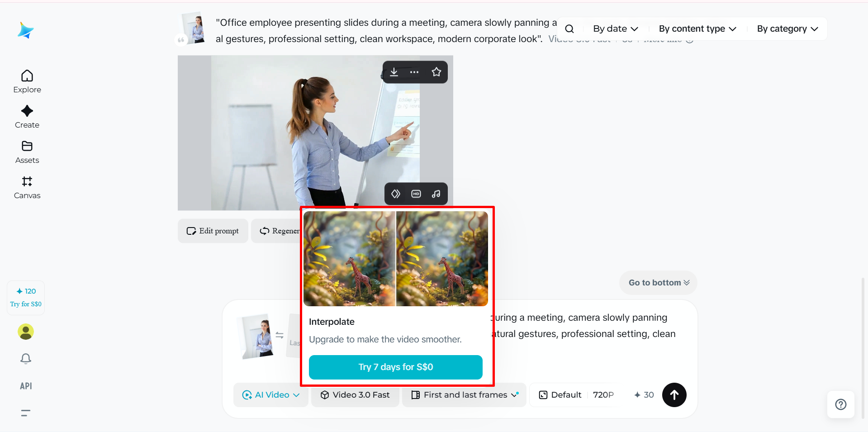Open the three-dot more options menu
Screen dimensions: 868x432
(x=414, y=72)
